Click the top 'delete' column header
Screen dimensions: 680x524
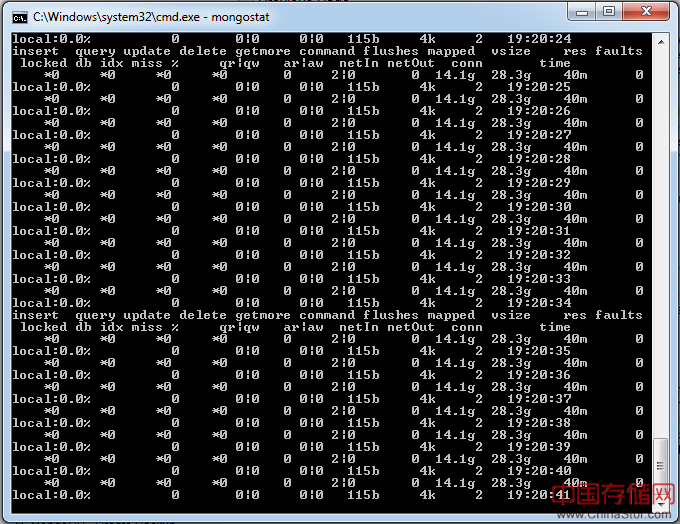[203, 51]
